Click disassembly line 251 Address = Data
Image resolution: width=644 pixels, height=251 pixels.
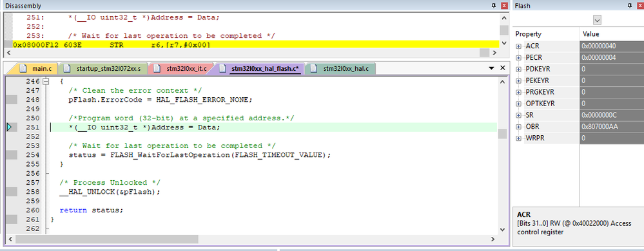(144, 17)
